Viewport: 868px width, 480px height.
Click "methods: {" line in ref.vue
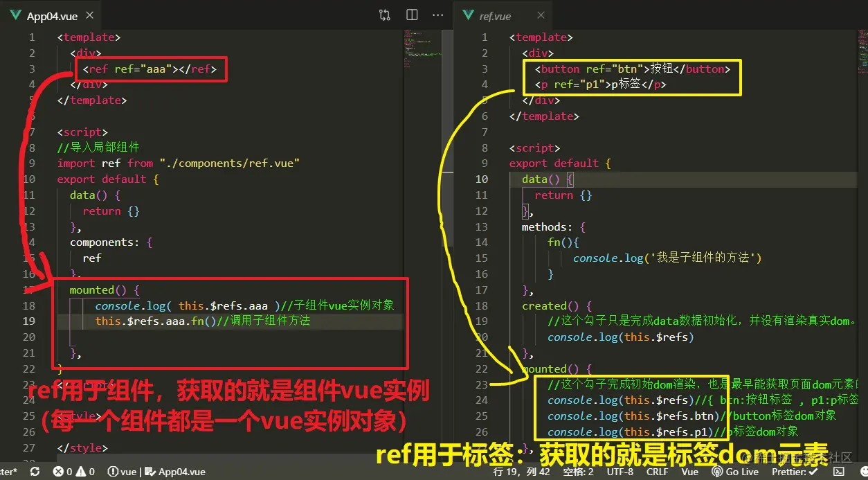coord(554,226)
